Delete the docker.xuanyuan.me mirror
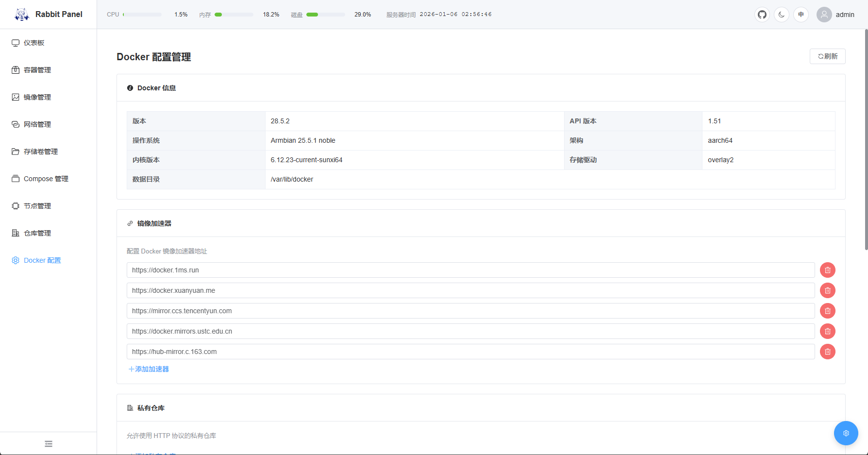Screen dimensions: 868x455 (x=828, y=290)
